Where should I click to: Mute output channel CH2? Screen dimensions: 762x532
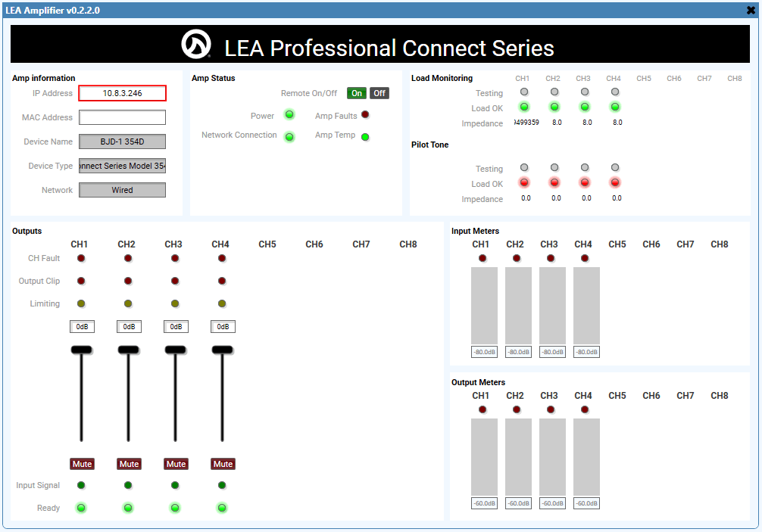[130, 464]
